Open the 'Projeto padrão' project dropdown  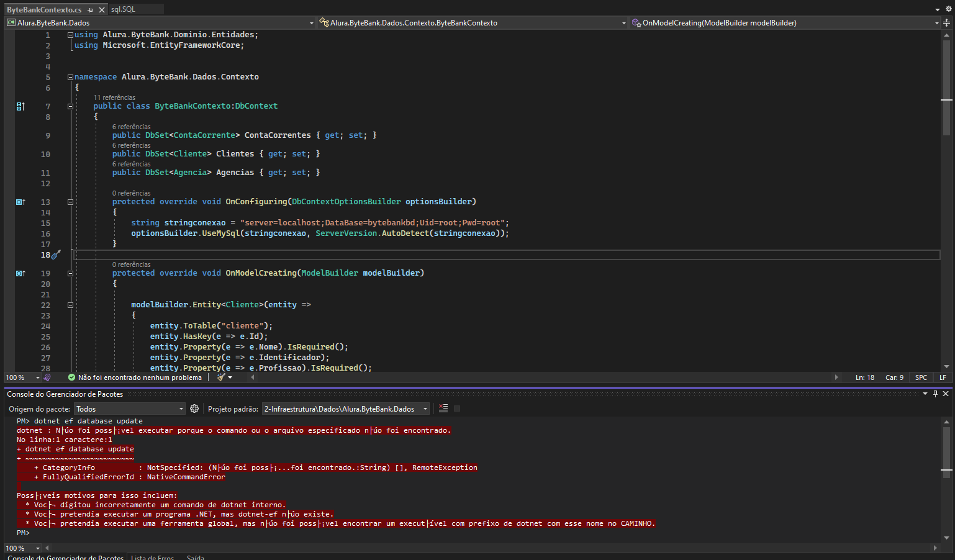346,409
